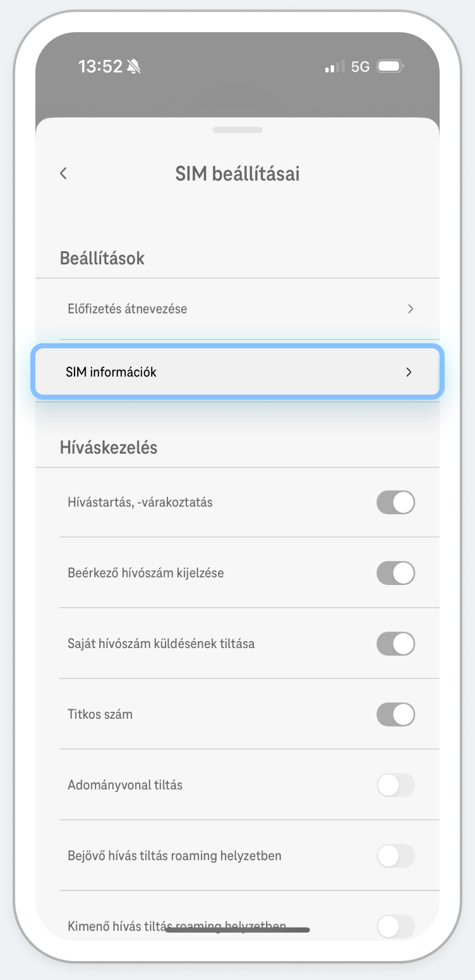Open Előfizetés átnevezése via its chevron
This screenshot has height=980, width=475.
[x=411, y=309]
